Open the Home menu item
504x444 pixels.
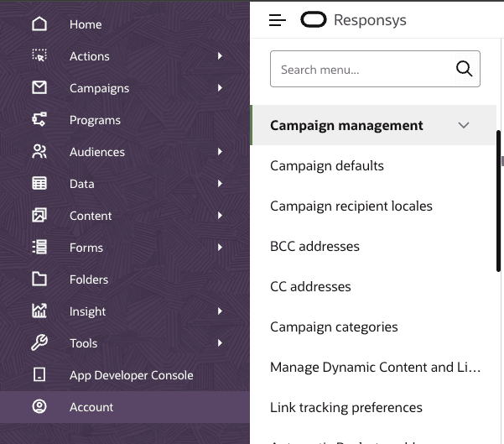tap(125, 24)
